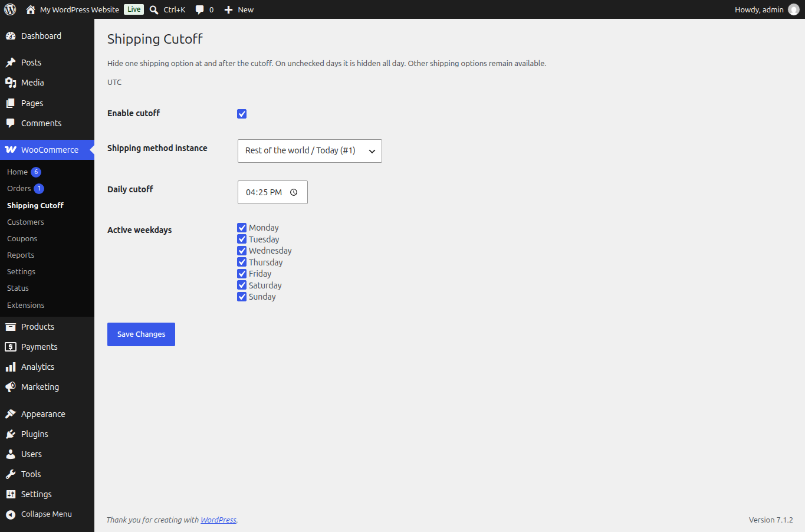Click the Products archive icon
Screen dimensions: 805x532
(11, 327)
